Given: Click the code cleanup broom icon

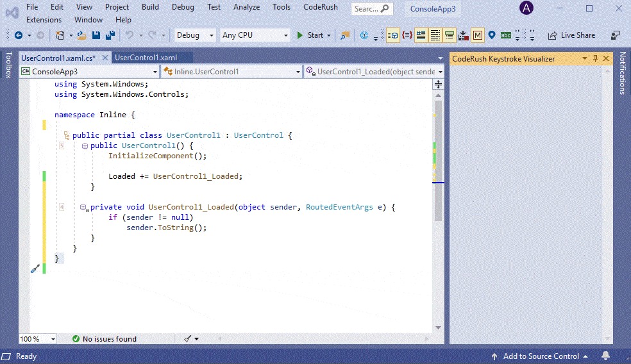Looking at the screenshot, I should pos(188,339).
